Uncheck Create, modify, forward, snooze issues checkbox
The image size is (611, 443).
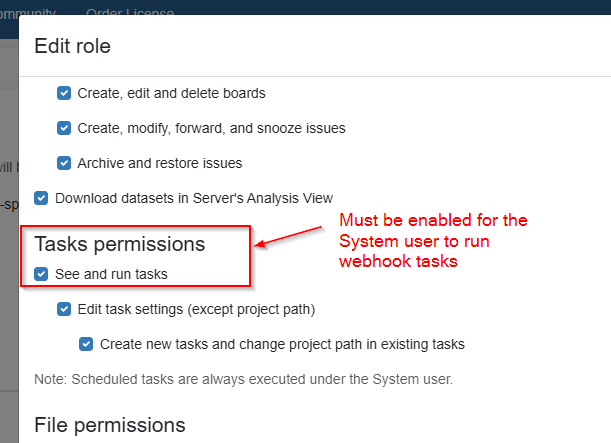click(x=64, y=128)
